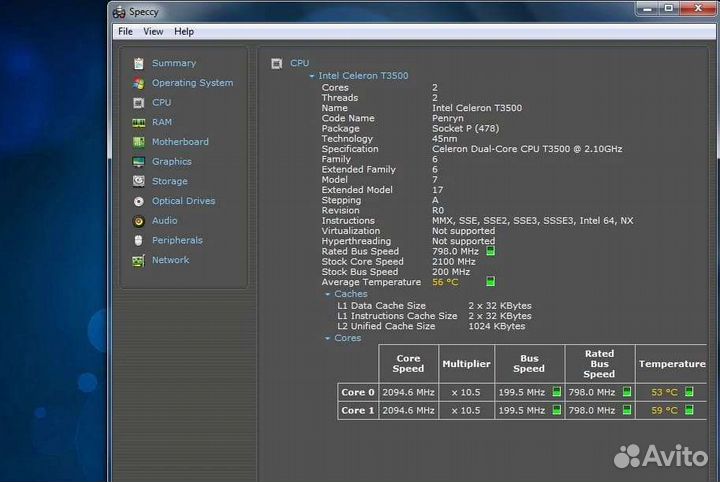Select the RAM section link
Image resolution: width=720 pixels, height=482 pixels.
(162, 123)
